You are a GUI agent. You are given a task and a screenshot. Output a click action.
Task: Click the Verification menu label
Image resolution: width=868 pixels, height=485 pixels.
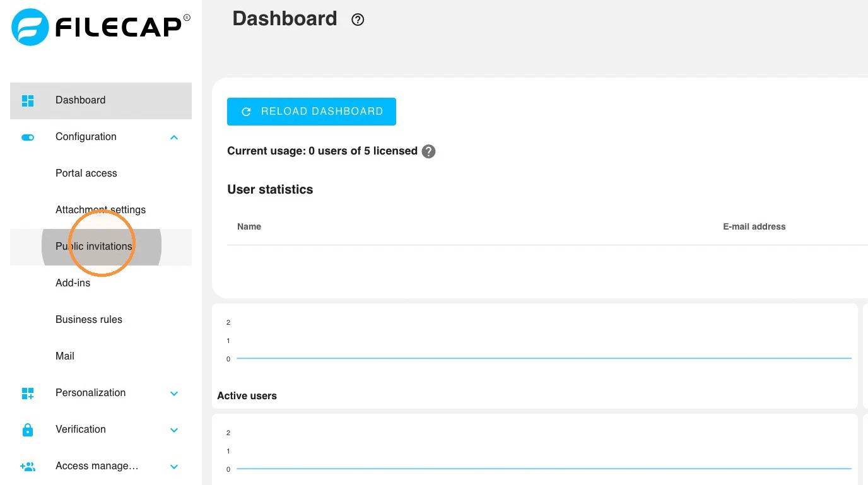81,429
